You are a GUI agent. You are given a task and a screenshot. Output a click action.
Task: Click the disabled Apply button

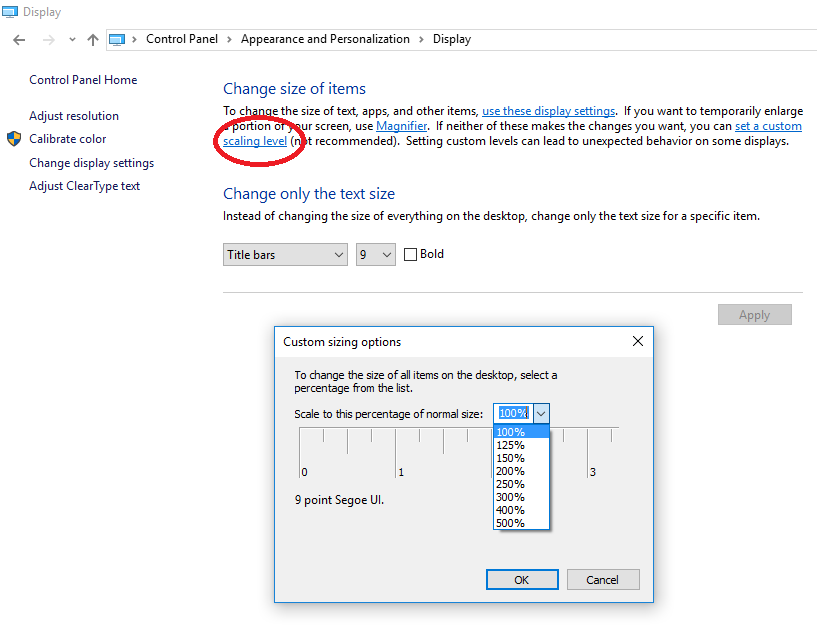pyautogui.click(x=754, y=315)
